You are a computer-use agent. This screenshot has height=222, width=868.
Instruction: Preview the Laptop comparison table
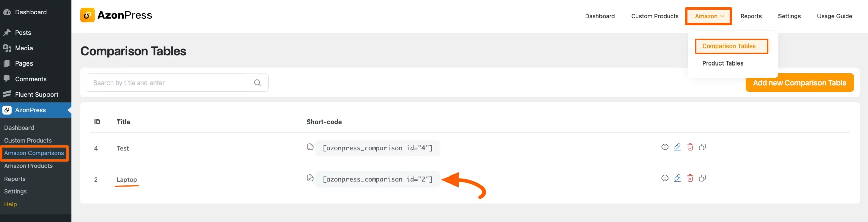(665, 178)
